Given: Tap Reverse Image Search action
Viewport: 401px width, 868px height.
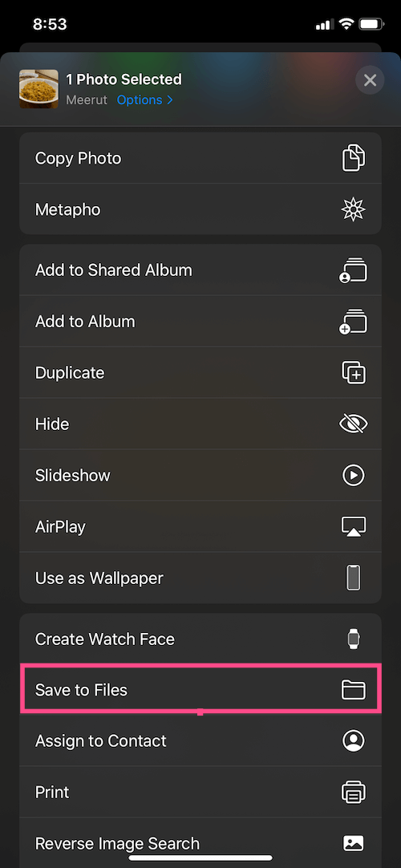Looking at the screenshot, I should point(200,843).
